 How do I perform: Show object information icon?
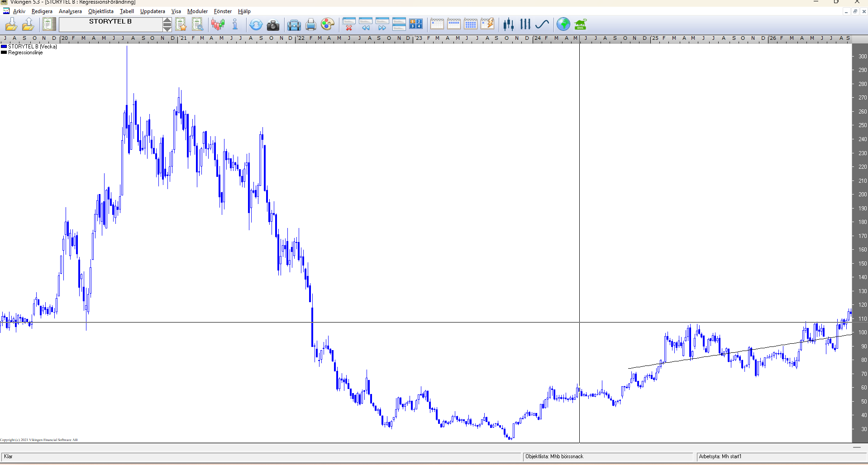tap(235, 24)
